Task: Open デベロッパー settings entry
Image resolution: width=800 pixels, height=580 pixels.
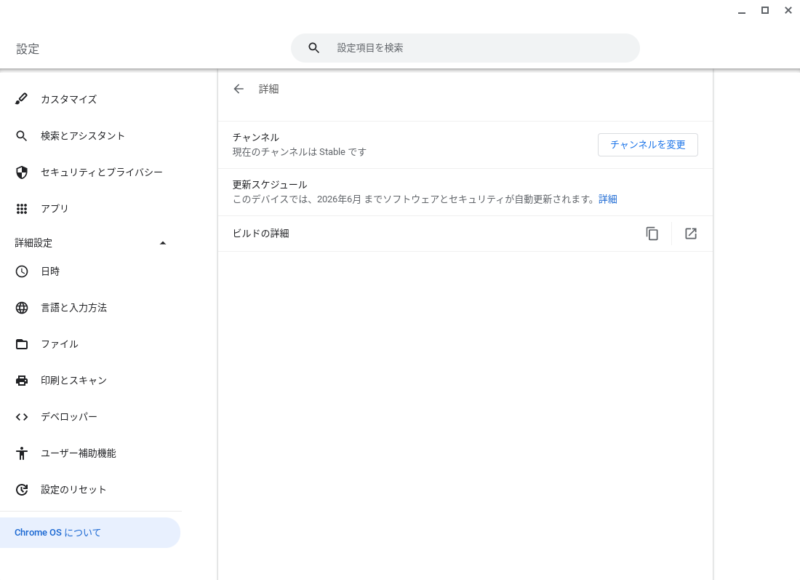Action: (x=91, y=417)
